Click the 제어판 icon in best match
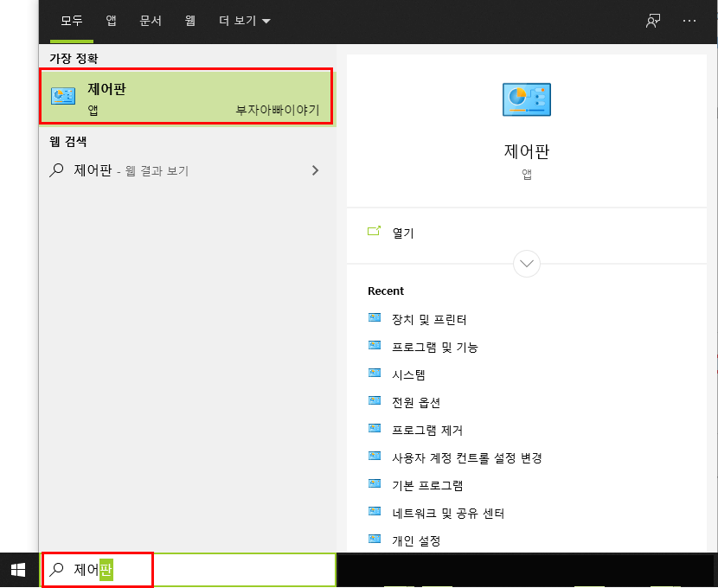Screen dimensions: 718x588 coord(63,96)
